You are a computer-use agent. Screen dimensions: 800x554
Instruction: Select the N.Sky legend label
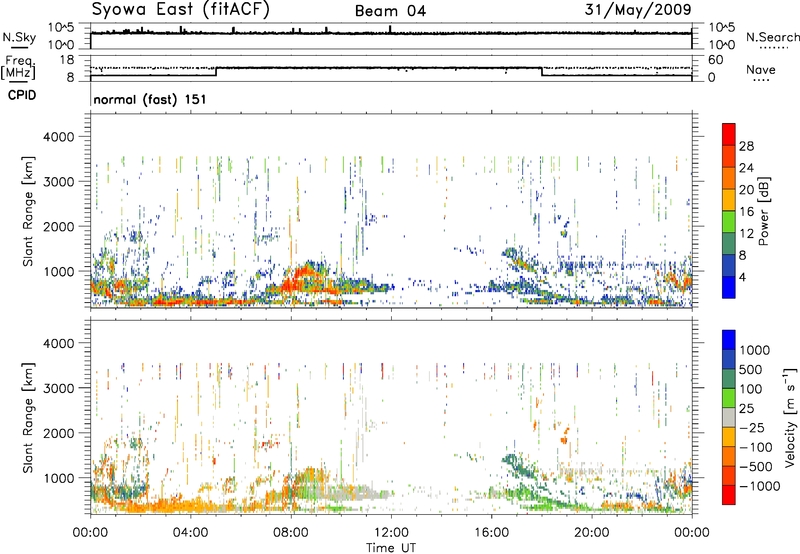[x=19, y=37]
